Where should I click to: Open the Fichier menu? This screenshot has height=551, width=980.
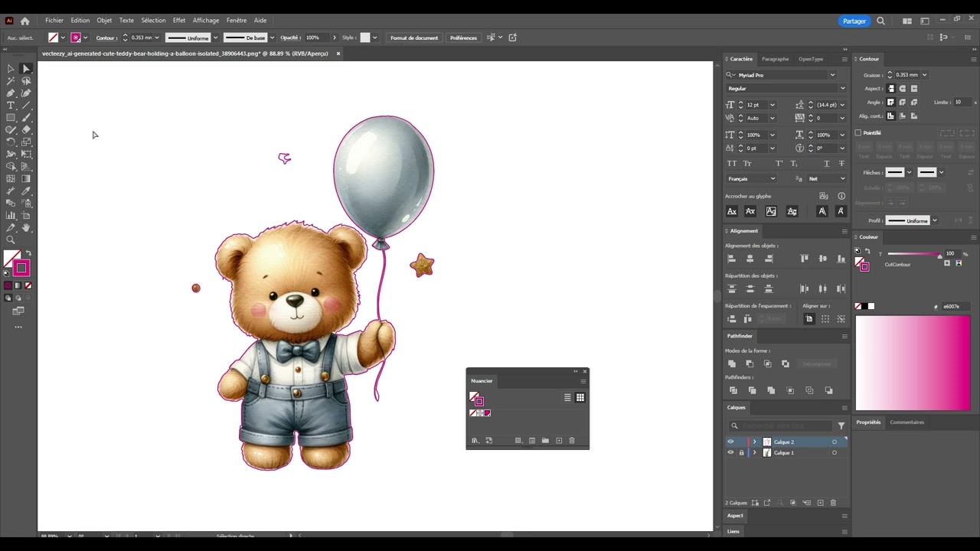click(54, 21)
